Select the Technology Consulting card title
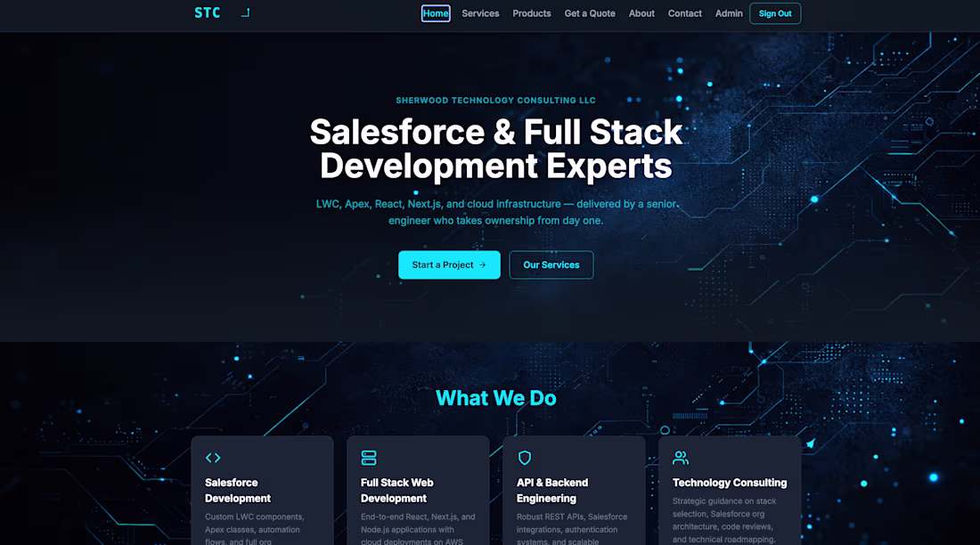This screenshot has width=980, height=545. coord(730,483)
